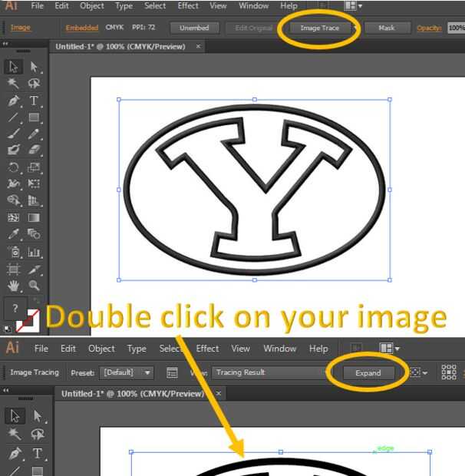Choose the Symbol Sprayer tool
The image size is (465, 476).
pos(13,252)
